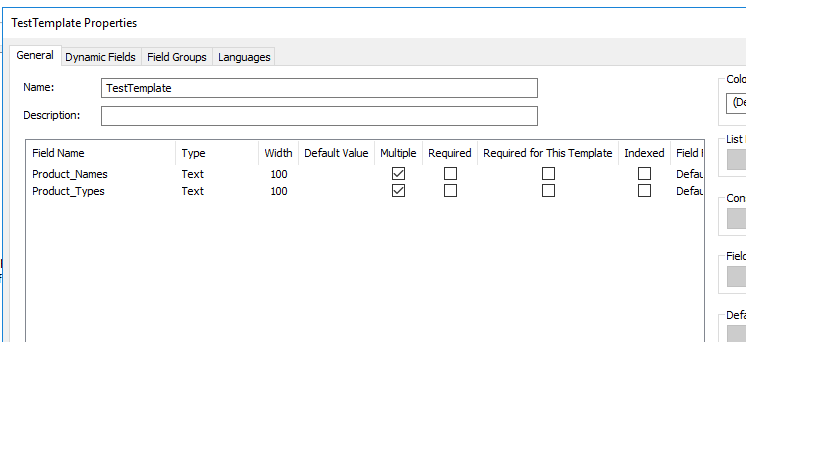Select the Product_Types field row

click(68, 191)
